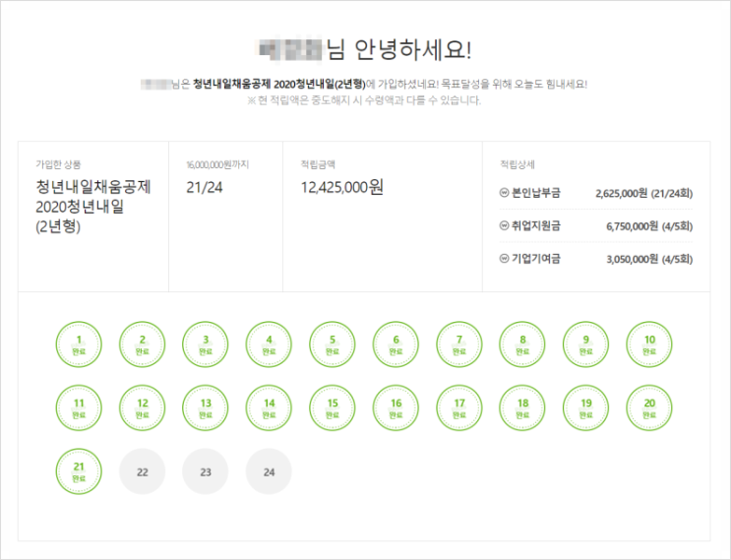Open completed installment badge 16
731x560 pixels.
tap(396, 408)
